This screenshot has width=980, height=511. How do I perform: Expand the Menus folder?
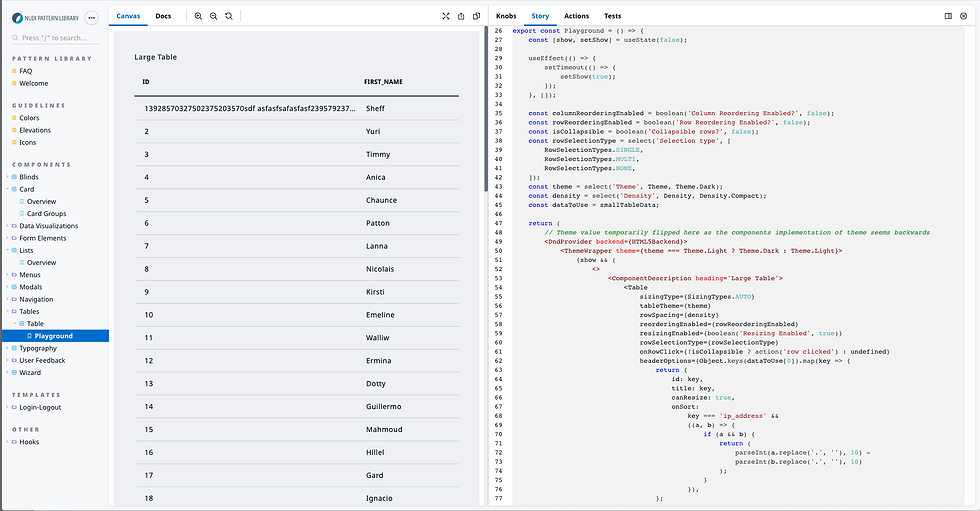click(29, 275)
